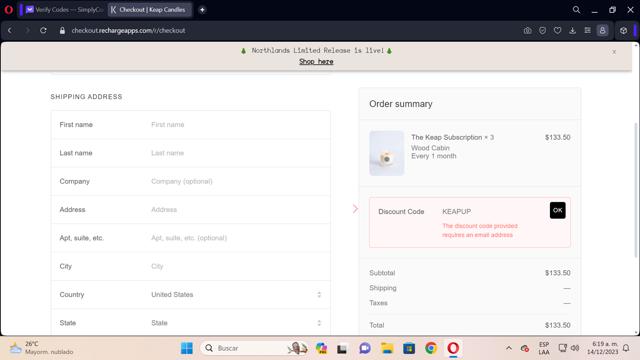Click the First name field
This screenshot has width=640, height=360.
click(x=191, y=124)
